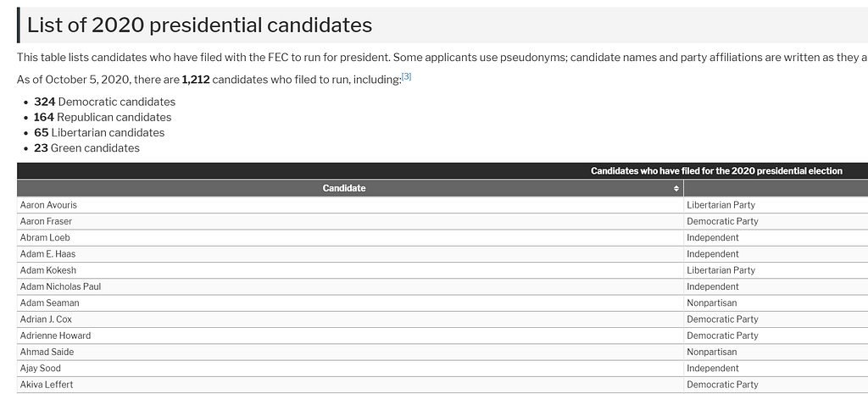
Task: Select the Ajay Sood candidate cell
Action: tap(350, 368)
